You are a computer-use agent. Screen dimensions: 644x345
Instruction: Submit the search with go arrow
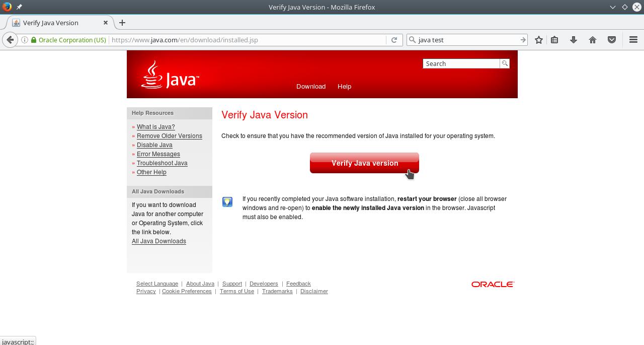pyautogui.click(x=523, y=40)
